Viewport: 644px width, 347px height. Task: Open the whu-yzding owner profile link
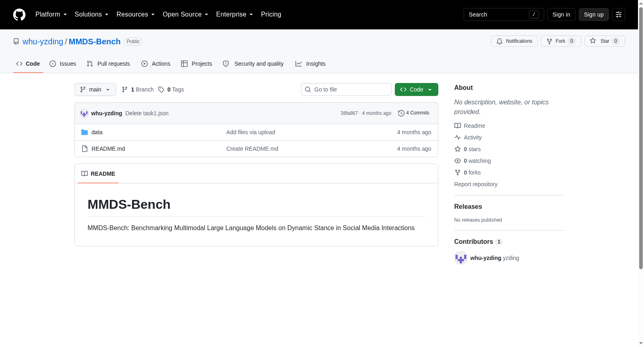click(43, 42)
